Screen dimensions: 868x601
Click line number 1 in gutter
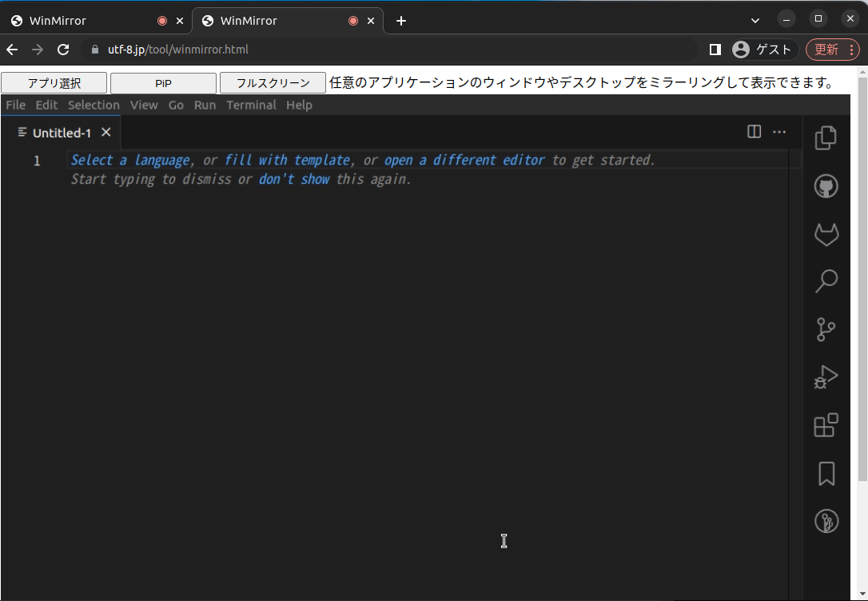tap(37, 161)
